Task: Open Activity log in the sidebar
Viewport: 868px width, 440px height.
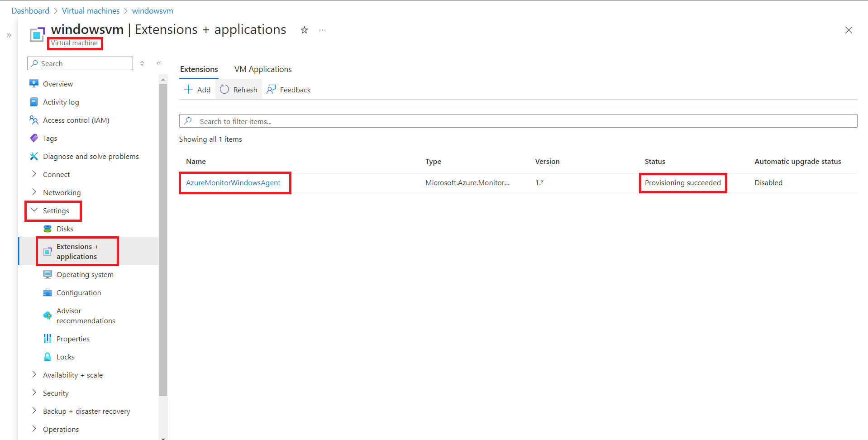Action: click(61, 102)
